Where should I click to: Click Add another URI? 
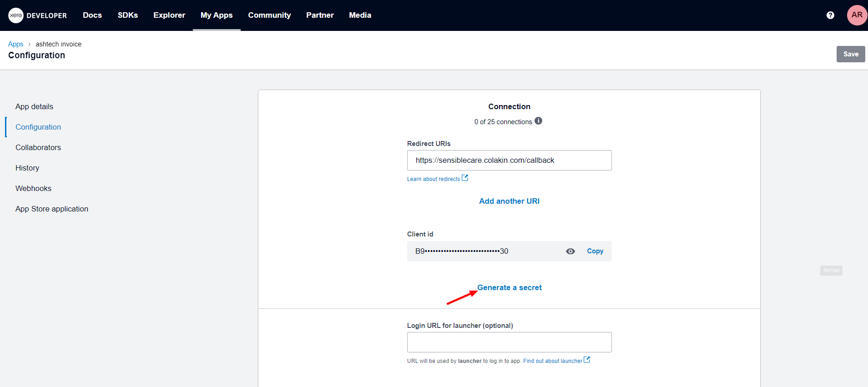click(x=509, y=201)
